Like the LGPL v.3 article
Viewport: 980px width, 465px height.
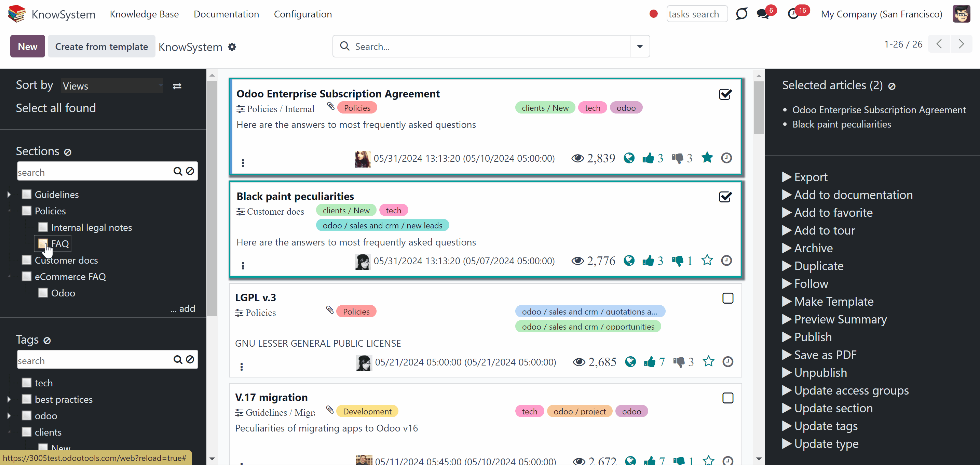650,361
